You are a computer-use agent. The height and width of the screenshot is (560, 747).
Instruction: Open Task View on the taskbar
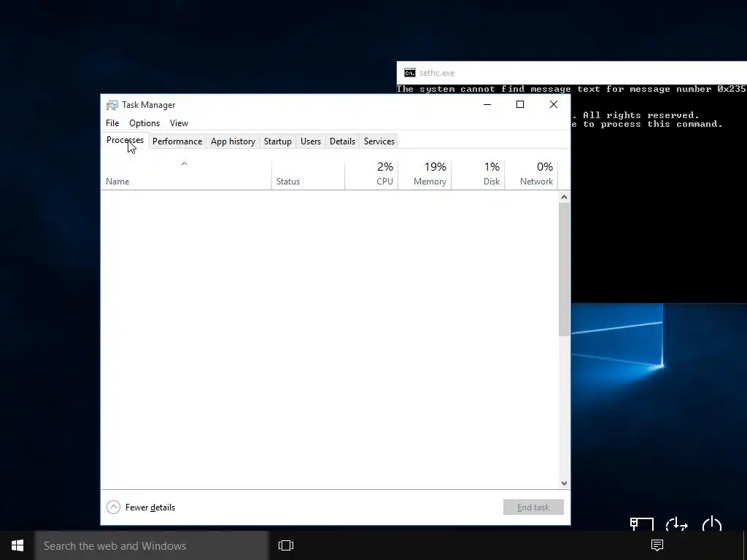[286, 545]
